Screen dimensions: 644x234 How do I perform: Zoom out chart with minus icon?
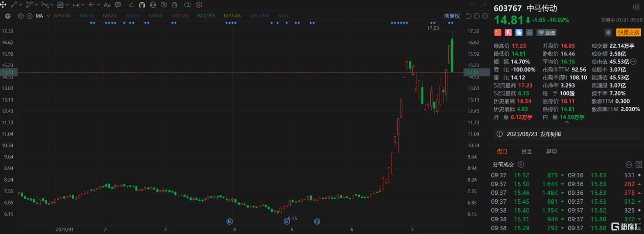477,16
